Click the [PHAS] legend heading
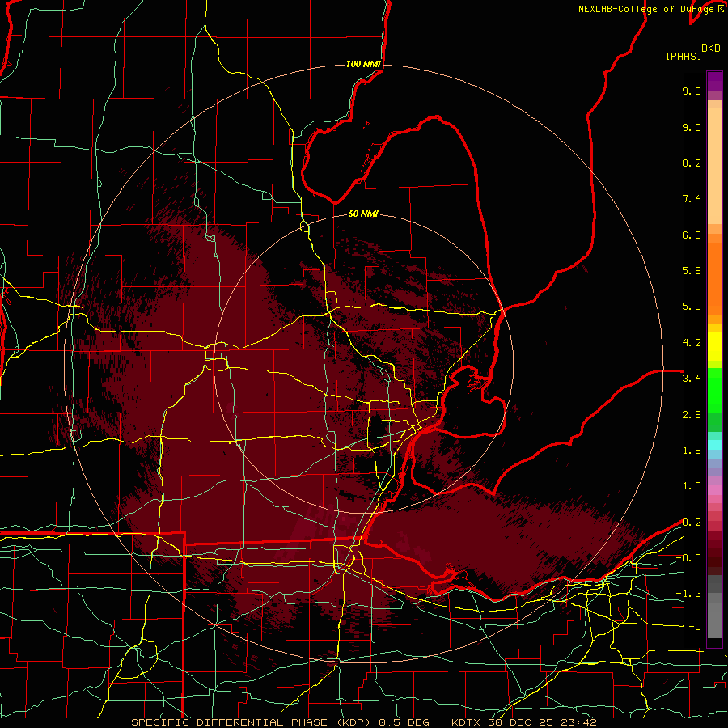This screenshot has height=728, width=728. click(x=684, y=57)
